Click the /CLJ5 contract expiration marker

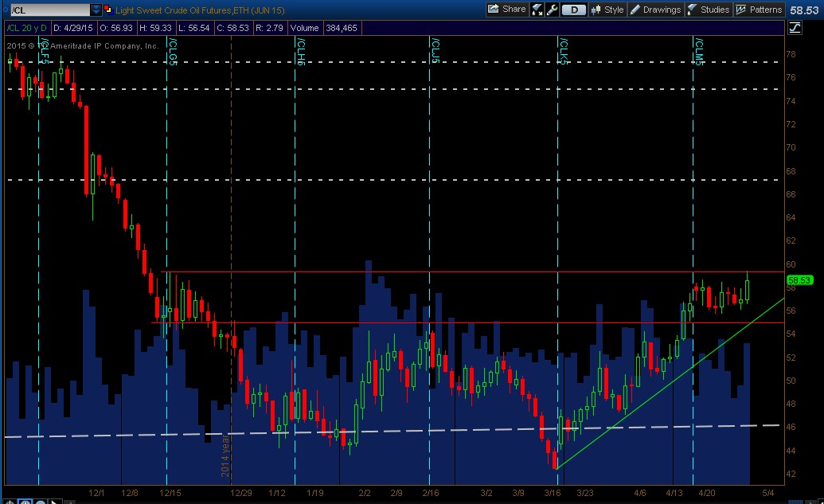(435, 50)
